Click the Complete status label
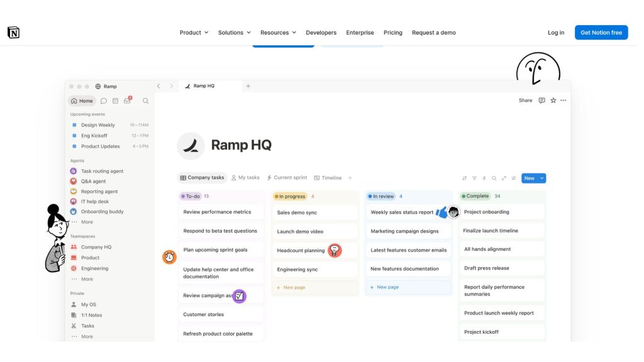 tap(475, 196)
